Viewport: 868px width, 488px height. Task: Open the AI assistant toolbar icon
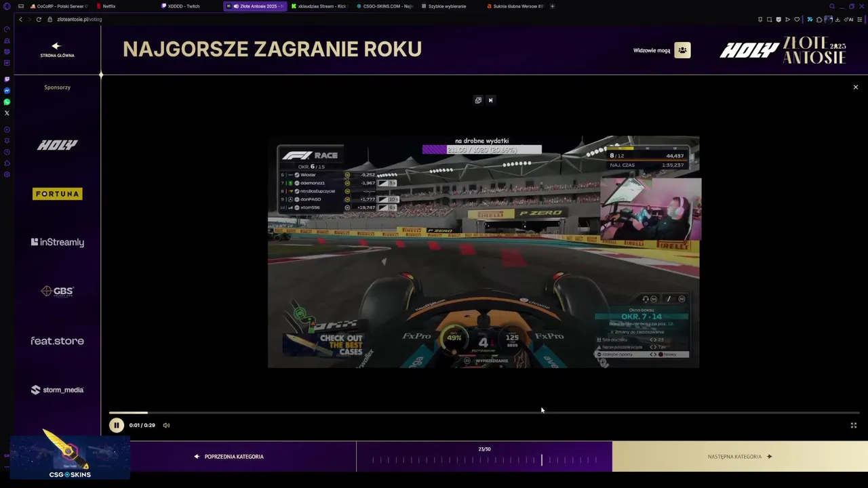tap(848, 20)
